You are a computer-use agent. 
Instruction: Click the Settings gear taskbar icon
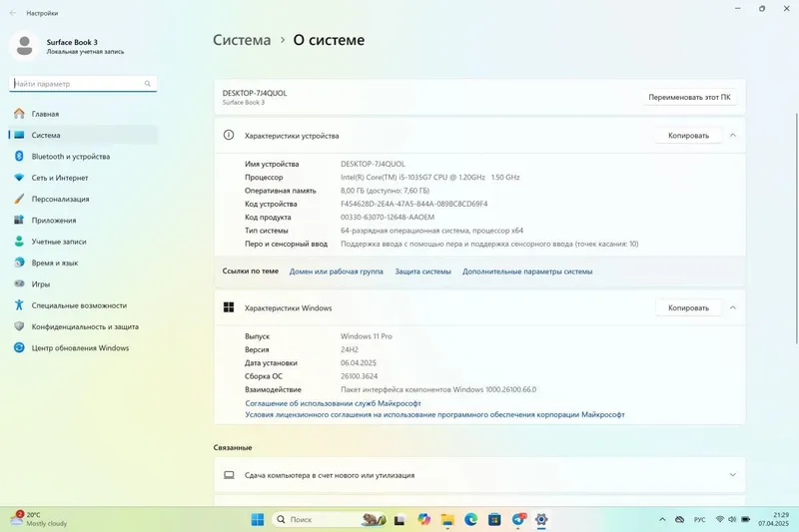pyautogui.click(x=541, y=519)
